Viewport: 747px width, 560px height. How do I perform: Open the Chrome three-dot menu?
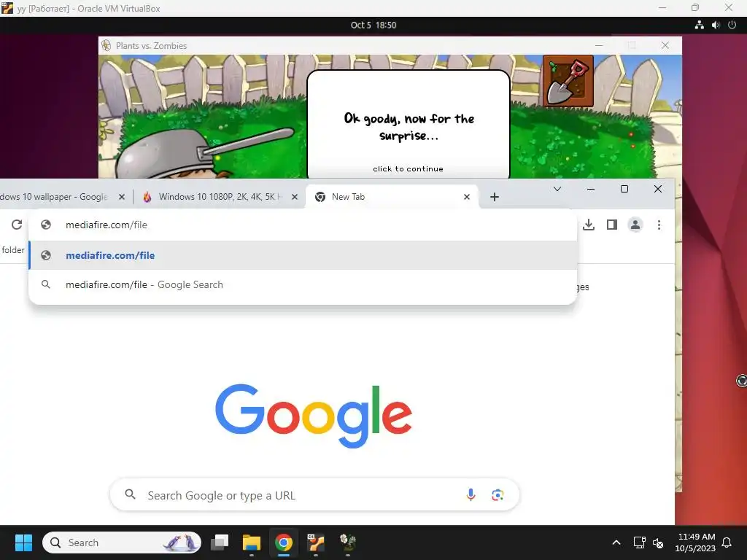659,225
